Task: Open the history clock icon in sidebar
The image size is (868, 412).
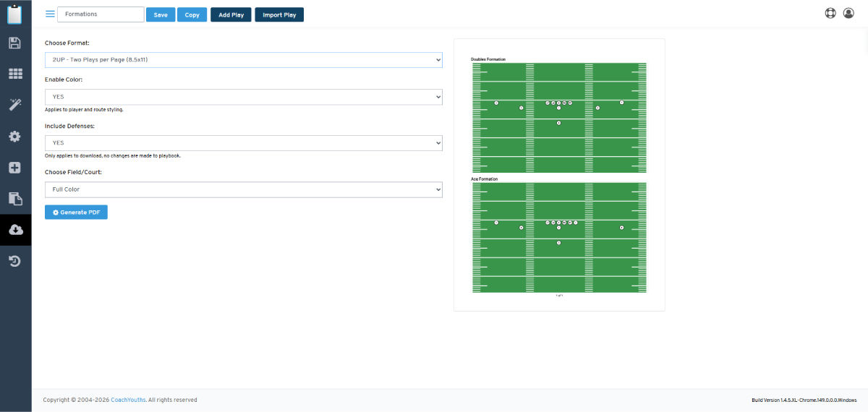Action: point(15,261)
